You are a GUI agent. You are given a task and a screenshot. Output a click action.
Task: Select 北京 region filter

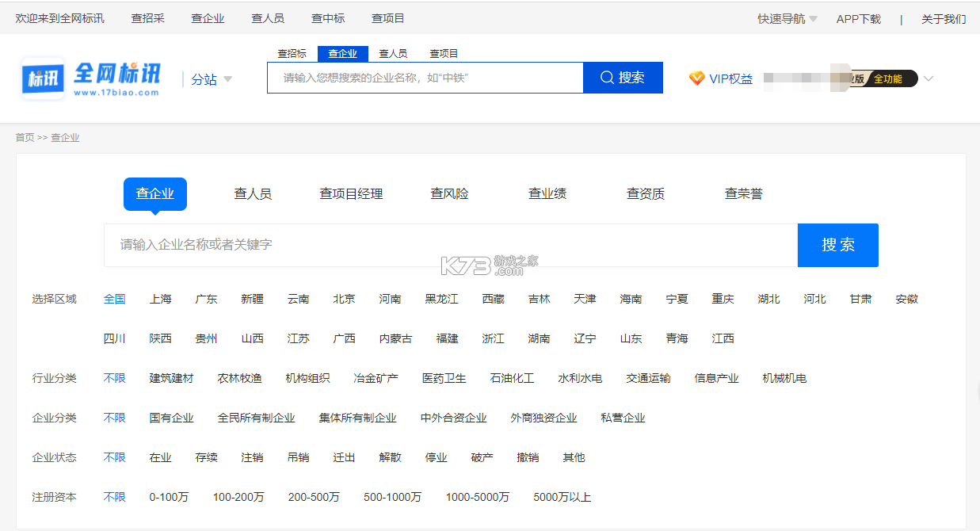pyautogui.click(x=345, y=299)
